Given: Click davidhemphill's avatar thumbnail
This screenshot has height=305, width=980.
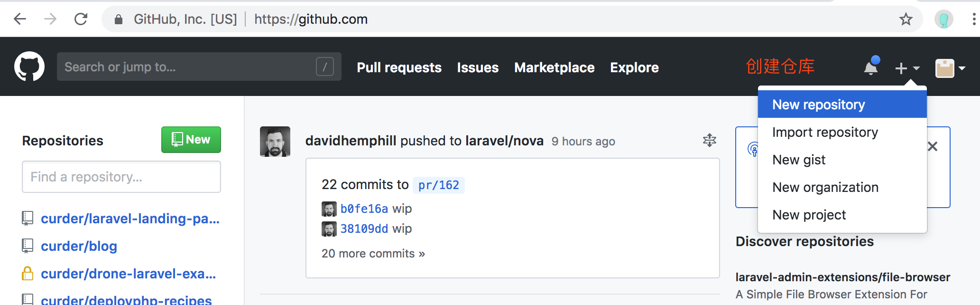Looking at the screenshot, I should pyautogui.click(x=275, y=142).
